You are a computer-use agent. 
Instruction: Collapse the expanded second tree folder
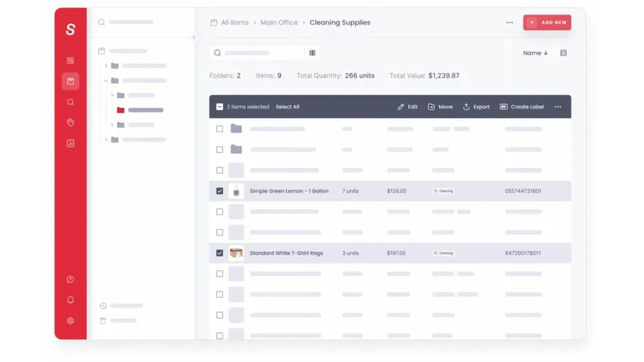[106, 80]
